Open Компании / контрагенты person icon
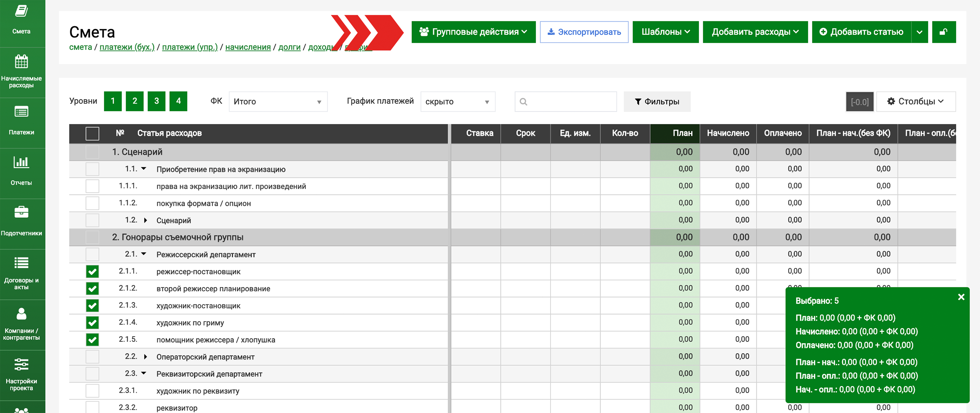 pyautogui.click(x=21, y=314)
